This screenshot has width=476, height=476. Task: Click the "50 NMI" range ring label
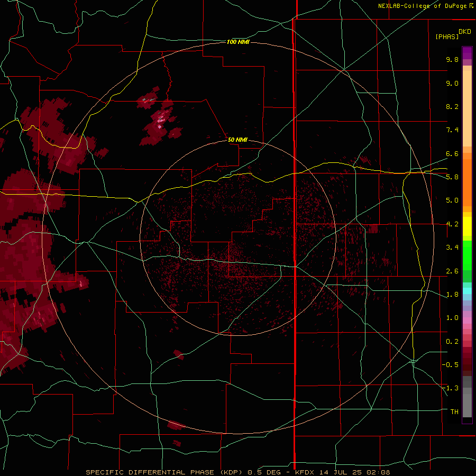point(237,140)
